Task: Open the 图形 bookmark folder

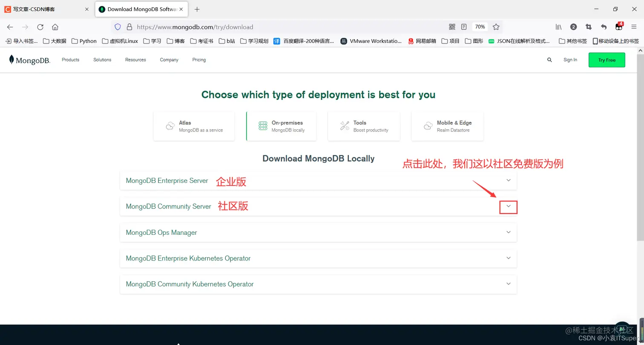Action: (x=474, y=41)
